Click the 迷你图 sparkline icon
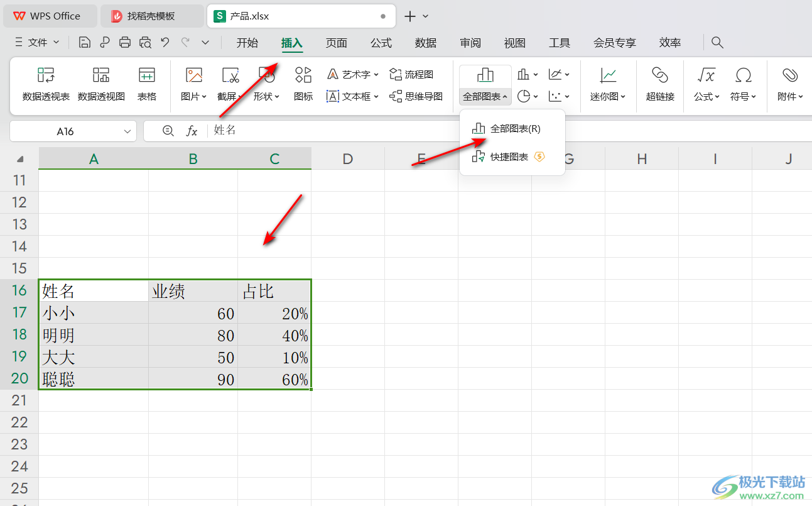The image size is (812, 506). click(x=608, y=75)
